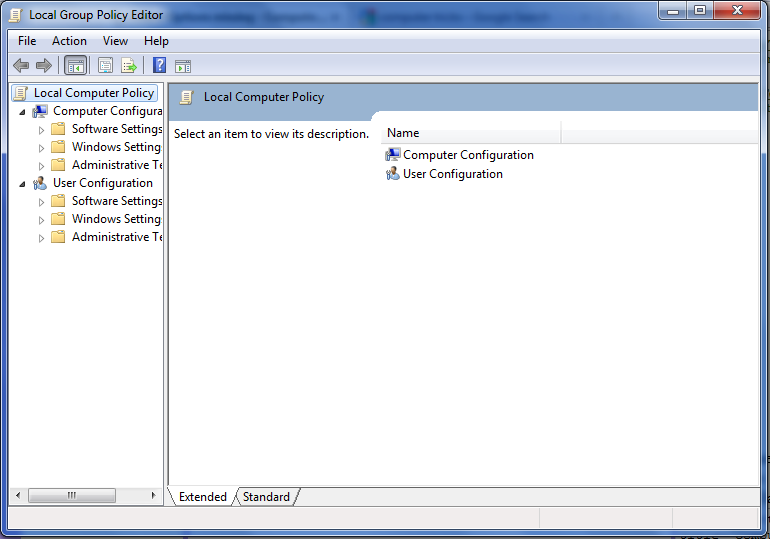Click the Computer Configuration icon in tree
Screen dimensions: 772x541
click(x=40, y=112)
